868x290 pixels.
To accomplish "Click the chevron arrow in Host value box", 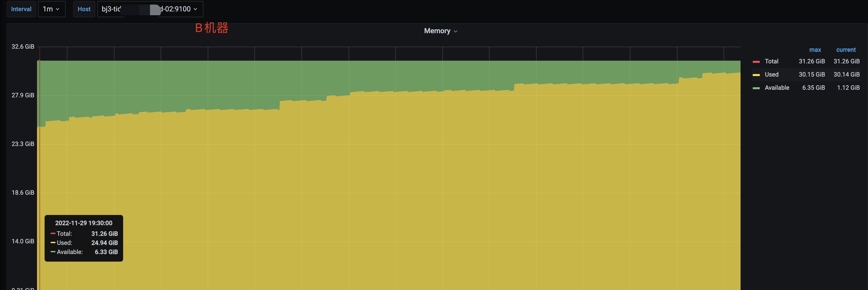I will [195, 9].
